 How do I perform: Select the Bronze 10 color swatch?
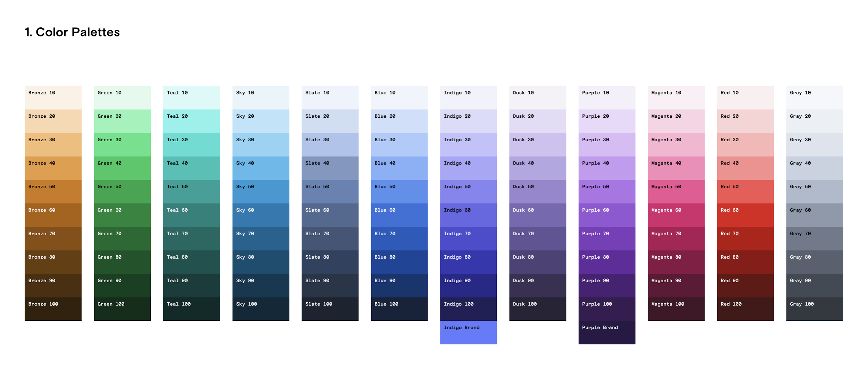tap(53, 98)
